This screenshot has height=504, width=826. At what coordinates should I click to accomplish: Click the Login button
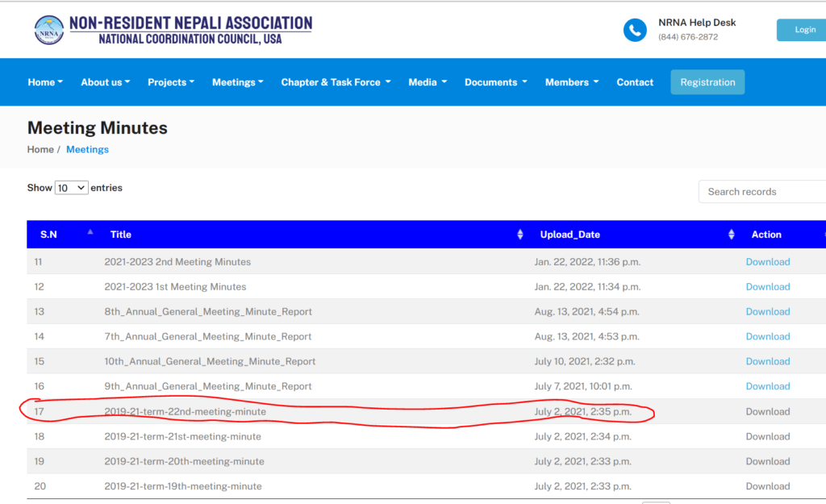803,30
